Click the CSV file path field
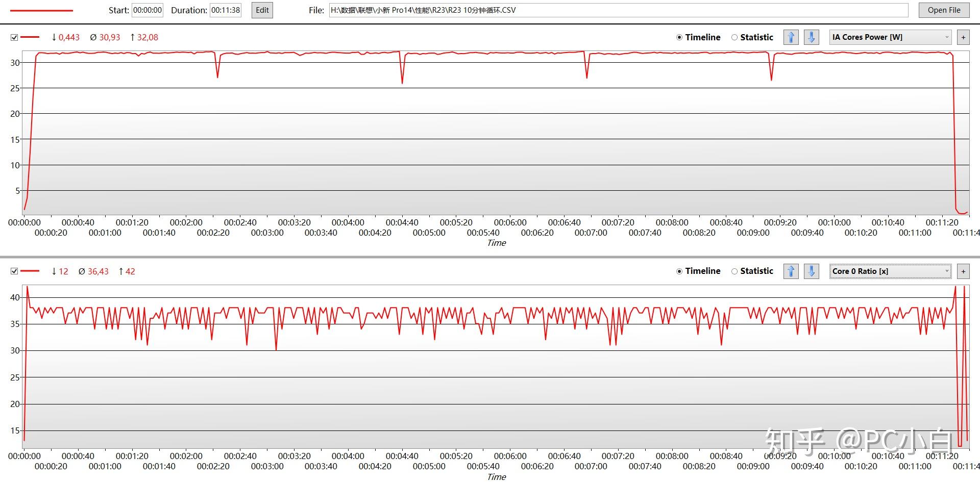 (619, 10)
